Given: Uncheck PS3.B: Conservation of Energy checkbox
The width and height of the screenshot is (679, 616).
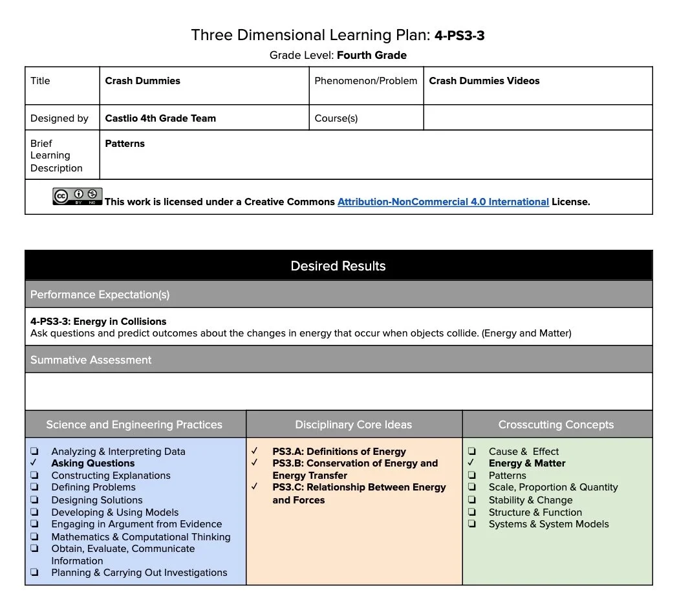Looking at the screenshot, I should (x=255, y=463).
